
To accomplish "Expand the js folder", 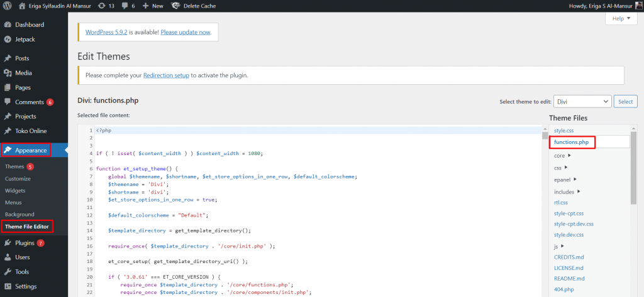I will [562, 246].
